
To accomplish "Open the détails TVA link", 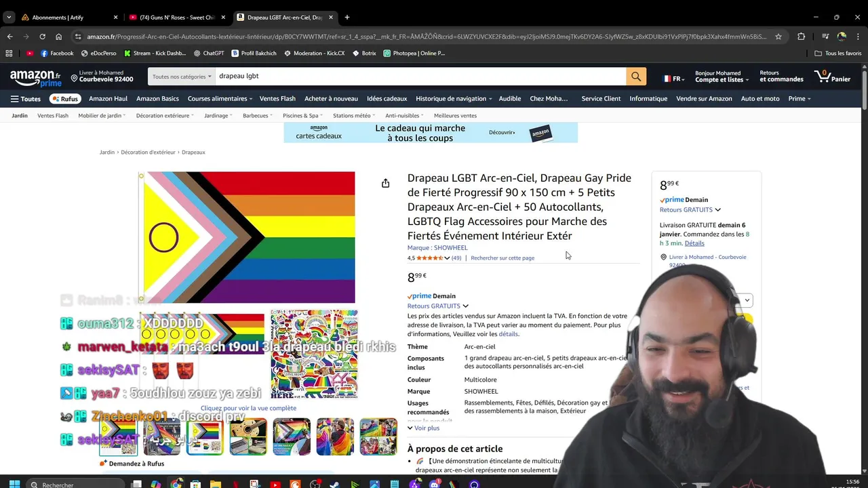I will click(x=509, y=333).
